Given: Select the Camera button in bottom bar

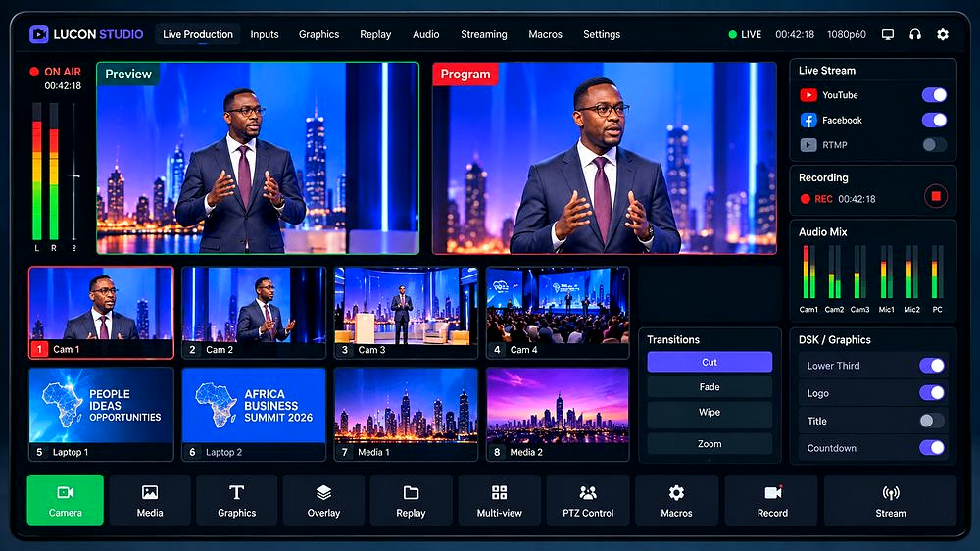Looking at the screenshot, I should pyautogui.click(x=65, y=500).
